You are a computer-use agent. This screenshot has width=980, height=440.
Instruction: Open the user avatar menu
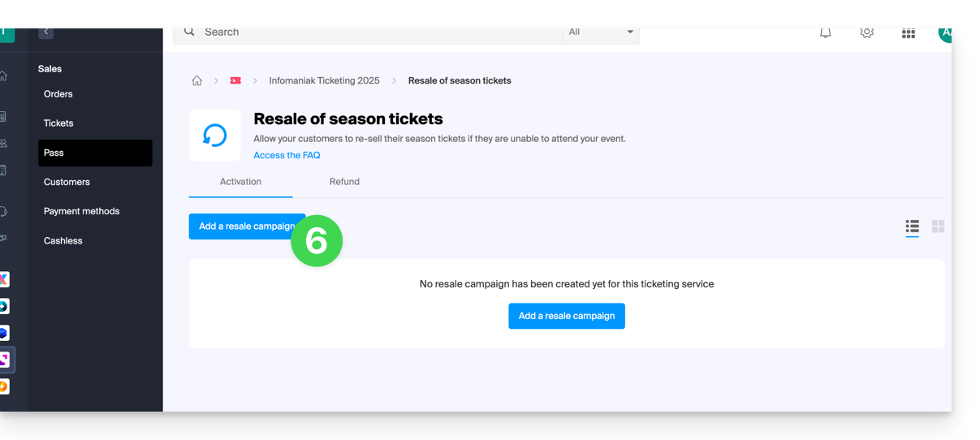pos(944,33)
